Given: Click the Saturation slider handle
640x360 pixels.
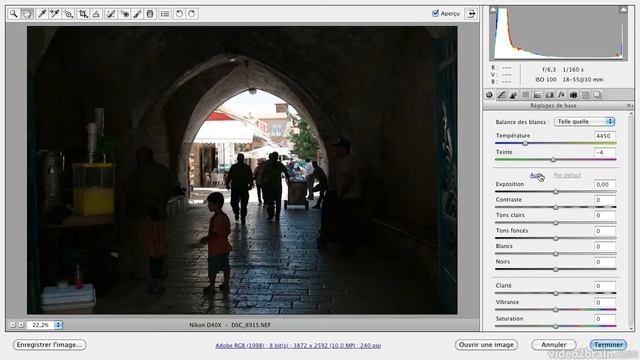Looking at the screenshot, I should click(556, 326).
